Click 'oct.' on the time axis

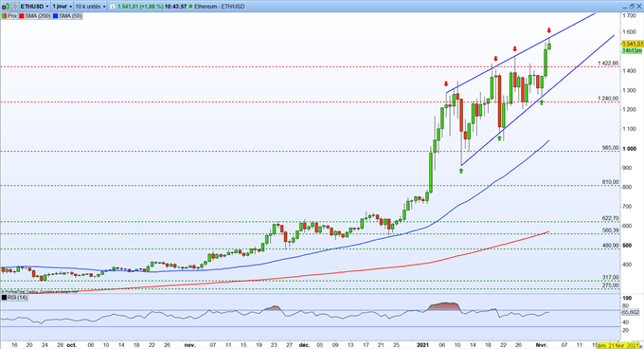71,345
